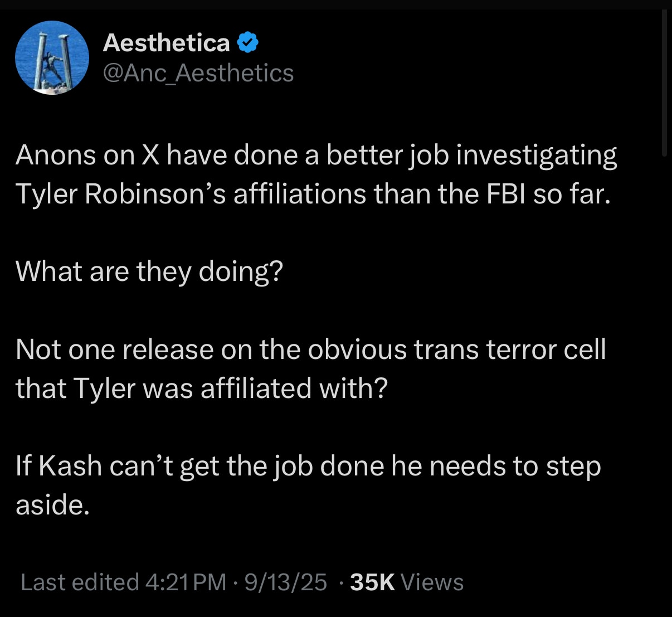Click the line reading What are they doing?
This screenshot has height=617, width=672.
click(149, 271)
